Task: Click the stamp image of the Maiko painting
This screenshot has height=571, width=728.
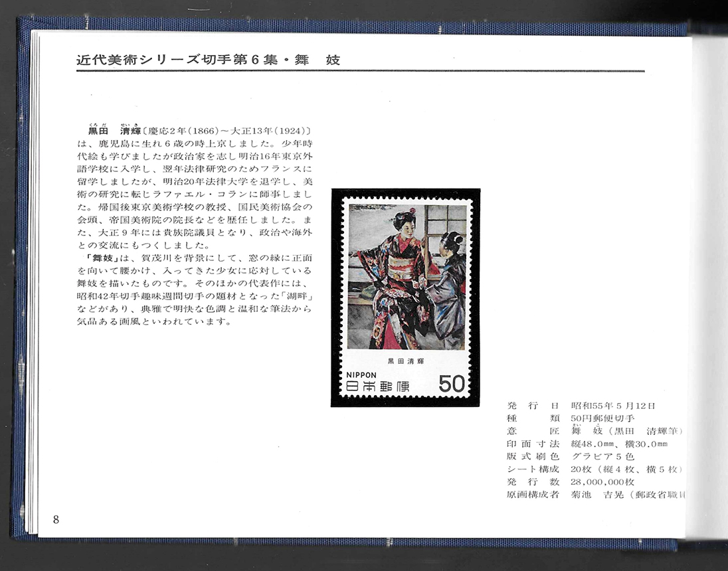Action: point(405,297)
